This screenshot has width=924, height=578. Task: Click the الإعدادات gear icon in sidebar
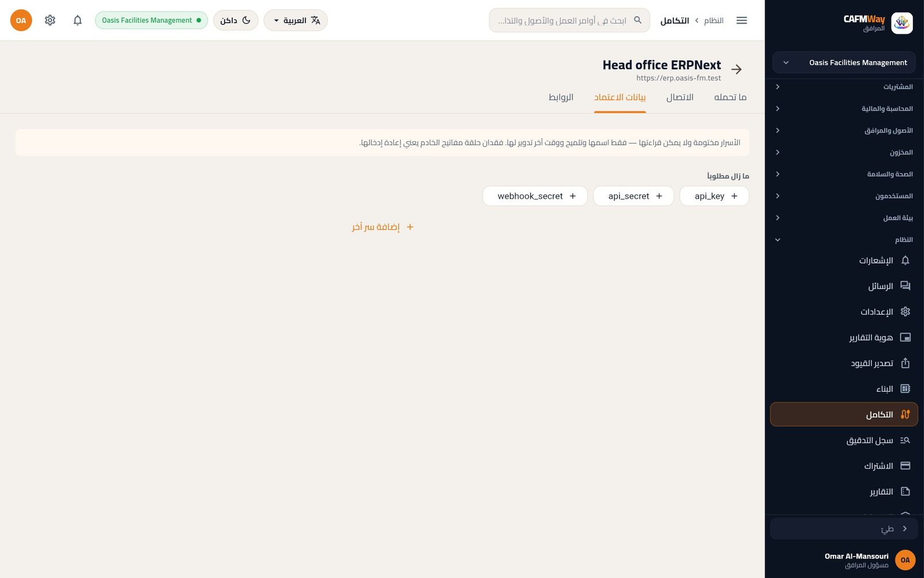[905, 312]
